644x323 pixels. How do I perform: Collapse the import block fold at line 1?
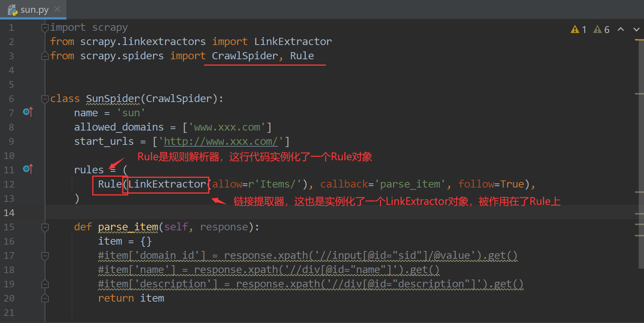(45, 27)
